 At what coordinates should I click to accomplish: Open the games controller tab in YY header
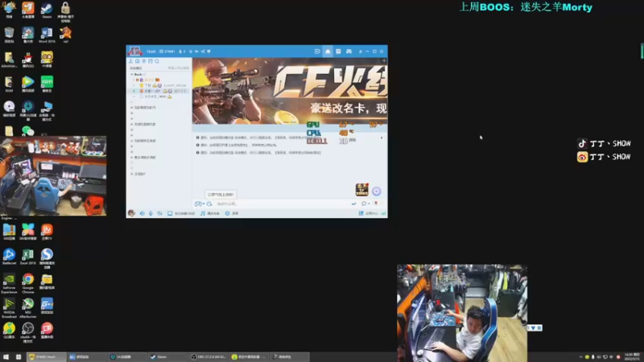(x=349, y=51)
